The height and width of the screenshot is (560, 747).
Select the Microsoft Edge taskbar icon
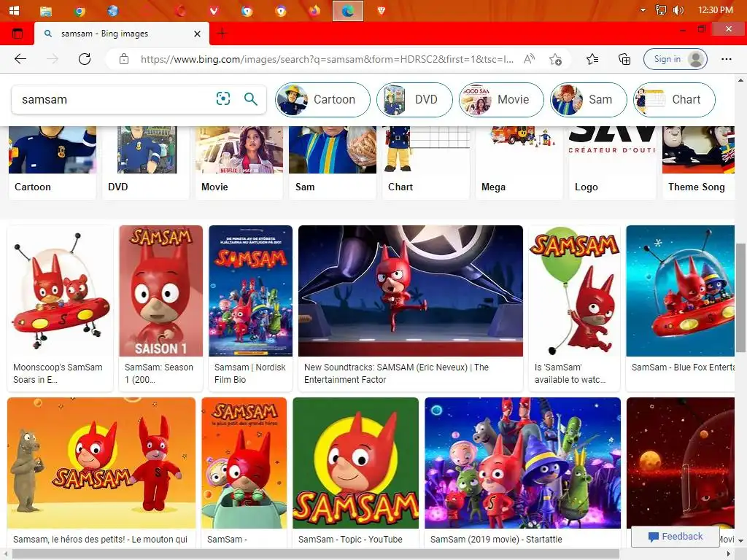tap(348, 10)
